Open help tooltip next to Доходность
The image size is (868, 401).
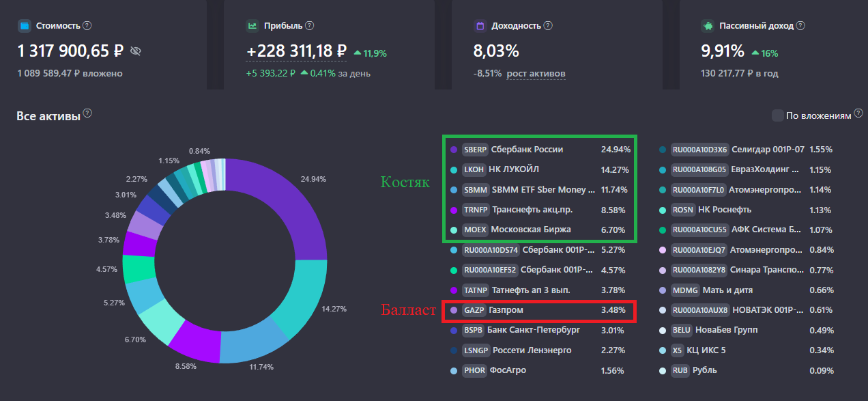pyautogui.click(x=548, y=25)
